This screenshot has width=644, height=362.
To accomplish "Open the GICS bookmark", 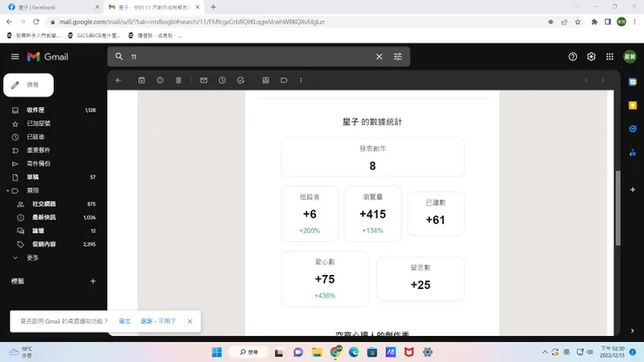I will [94, 36].
